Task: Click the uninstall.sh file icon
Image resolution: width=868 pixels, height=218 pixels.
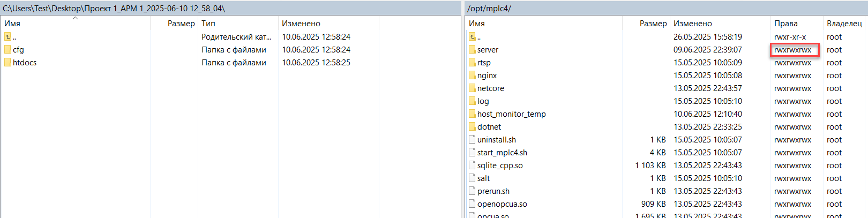Action: 472,139
